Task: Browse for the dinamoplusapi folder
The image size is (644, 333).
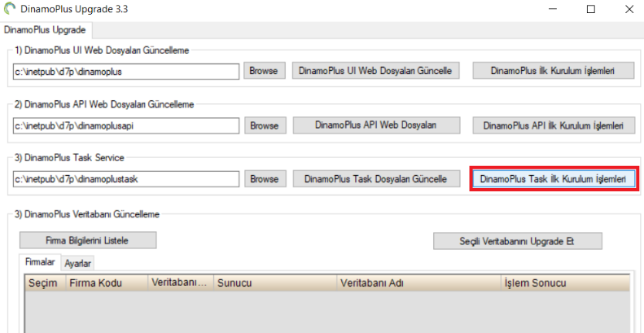Action: tap(265, 125)
